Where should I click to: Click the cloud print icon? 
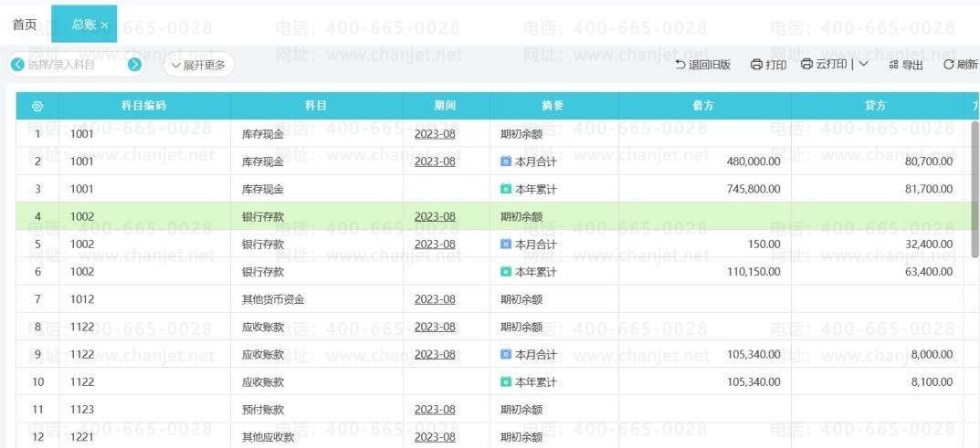pos(806,64)
